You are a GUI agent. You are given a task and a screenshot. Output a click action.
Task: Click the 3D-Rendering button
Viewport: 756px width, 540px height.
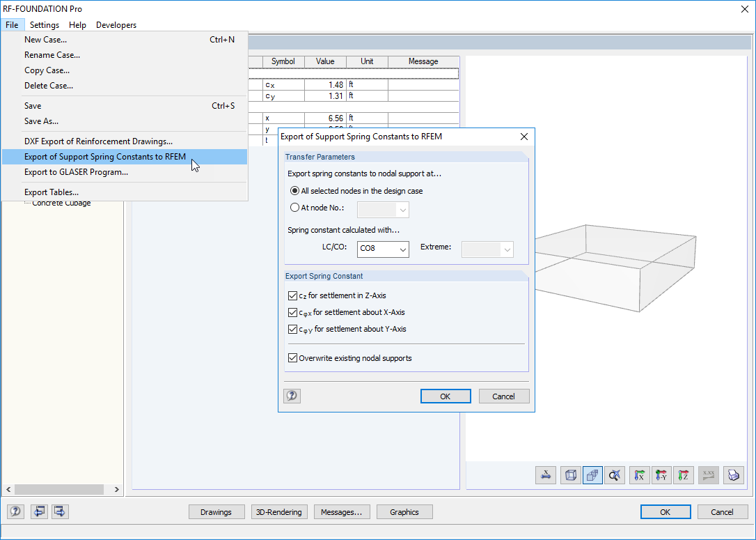[x=278, y=511]
